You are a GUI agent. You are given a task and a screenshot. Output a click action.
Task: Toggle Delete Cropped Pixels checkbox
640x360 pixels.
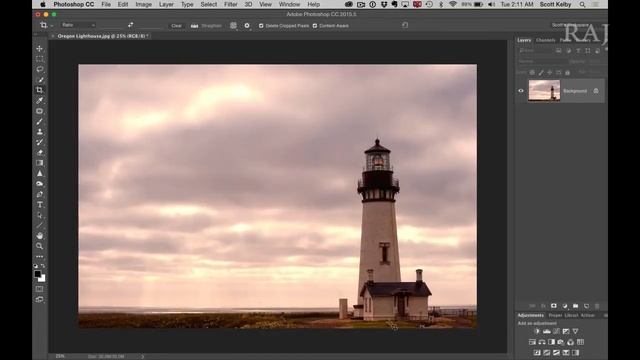tap(261, 26)
